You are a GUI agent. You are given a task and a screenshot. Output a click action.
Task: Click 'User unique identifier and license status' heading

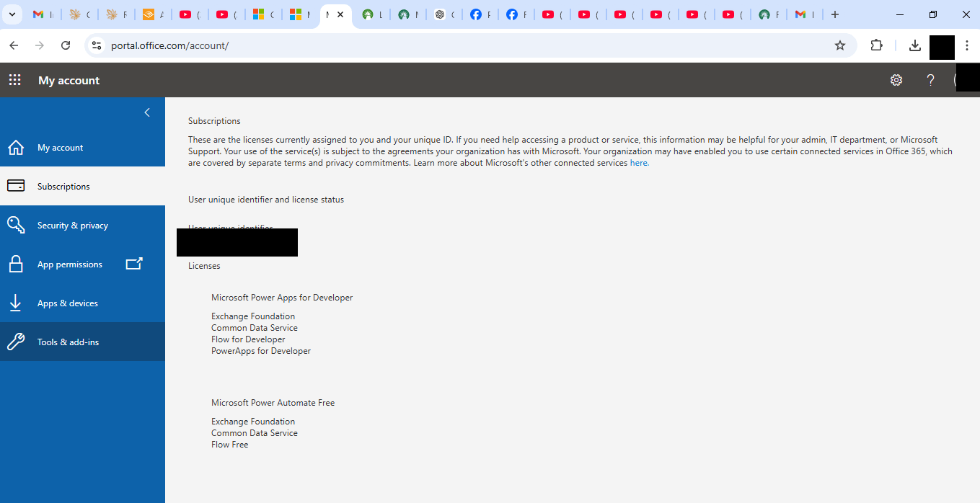[266, 200]
